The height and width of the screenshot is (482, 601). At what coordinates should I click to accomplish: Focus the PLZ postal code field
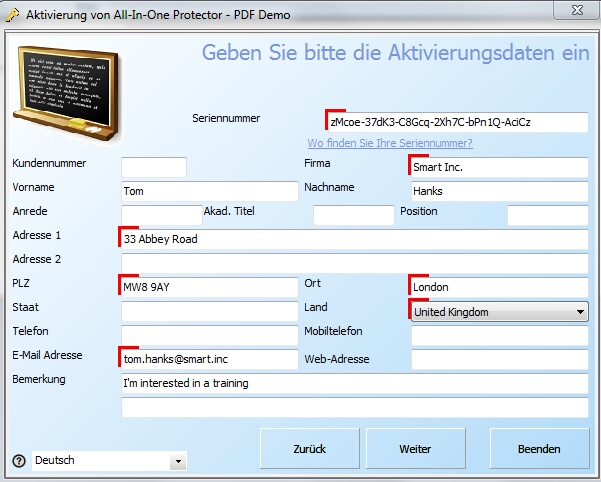click(x=209, y=287)
